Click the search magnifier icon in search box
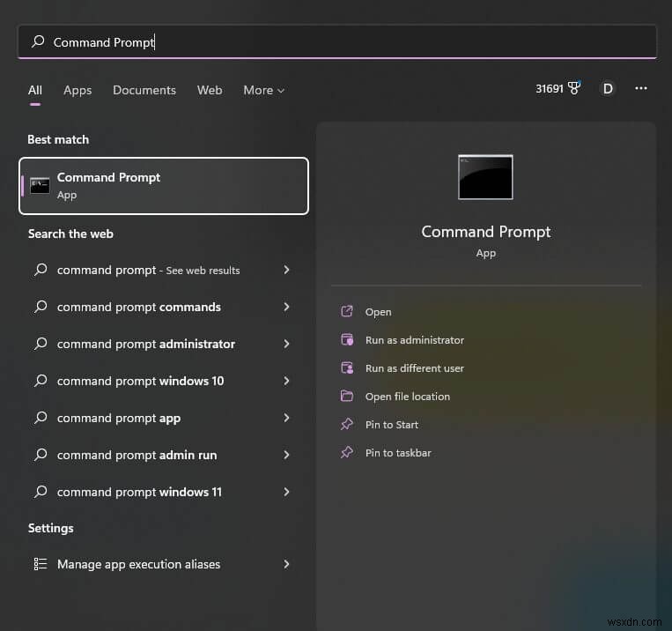 click(38, 41)
